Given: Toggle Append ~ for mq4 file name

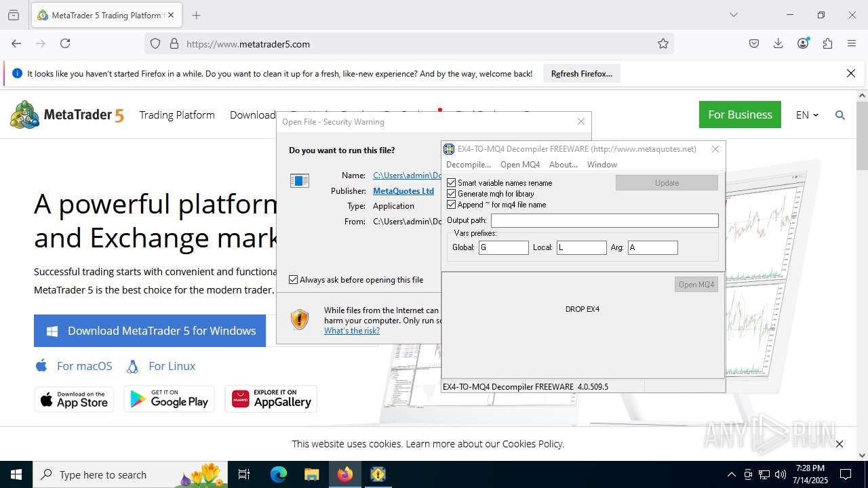Looking at the screenshot, I should coord(452,205).
